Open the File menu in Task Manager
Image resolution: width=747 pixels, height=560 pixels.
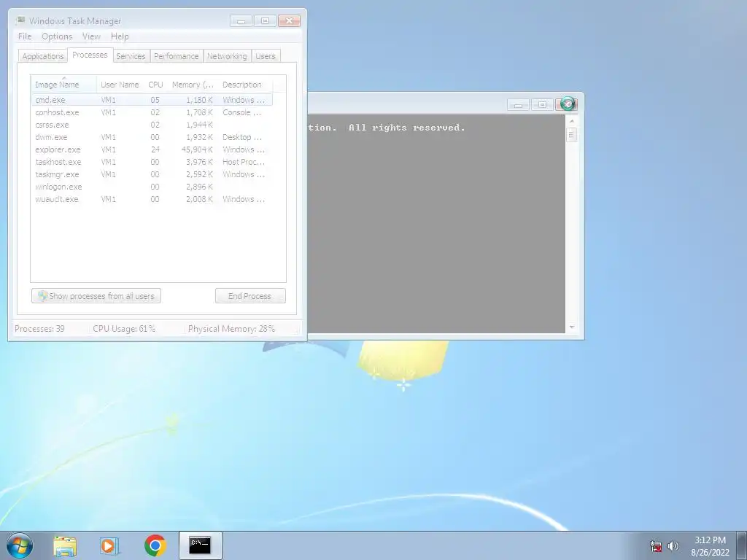25,36
